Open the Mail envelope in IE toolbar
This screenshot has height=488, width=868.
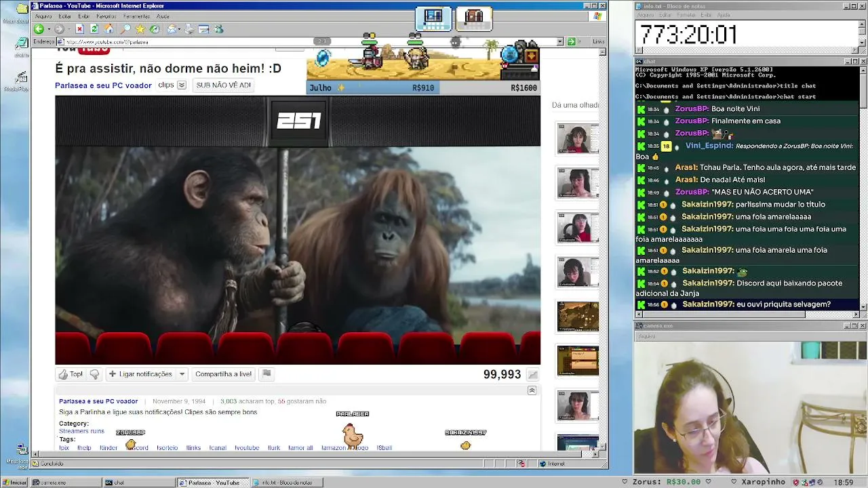click(172, 29)
